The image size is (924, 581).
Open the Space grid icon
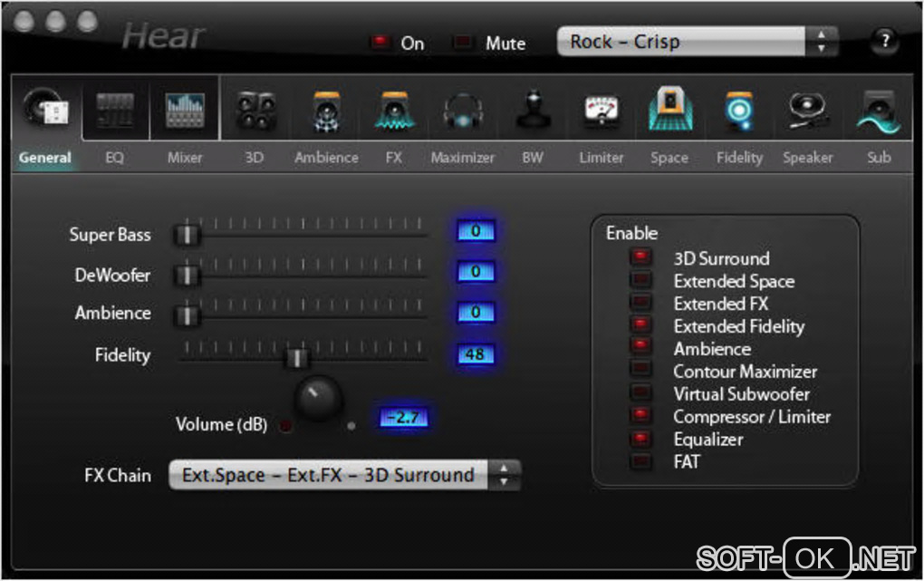[670, 108]
